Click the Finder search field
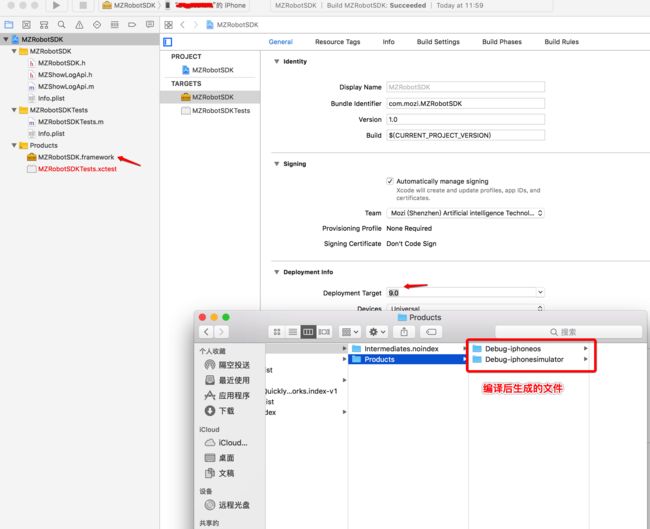Image resolution: width=650 pixels, height=529 pixels. [x=568, y=332]
